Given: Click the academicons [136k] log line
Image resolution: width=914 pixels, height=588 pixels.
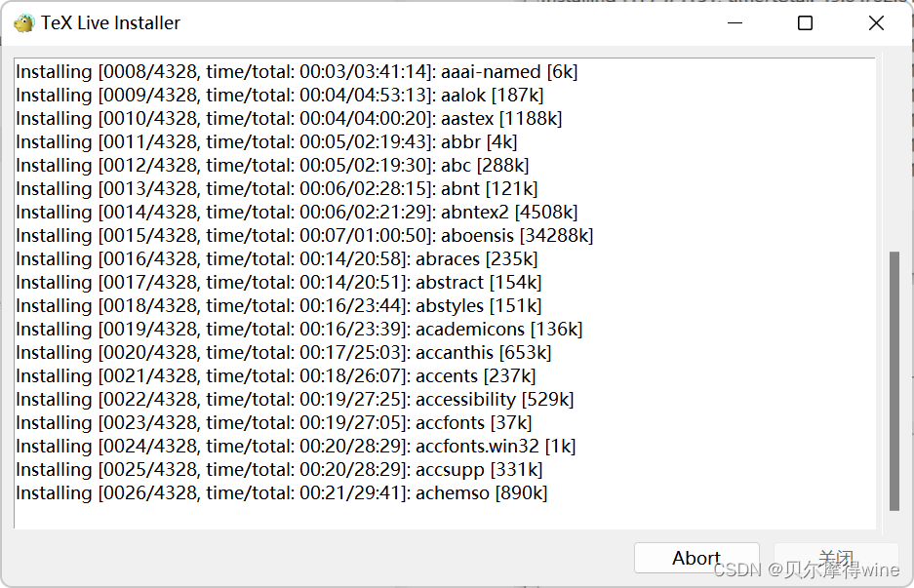Looking at the screenshot, I should (x=298, y=330).
